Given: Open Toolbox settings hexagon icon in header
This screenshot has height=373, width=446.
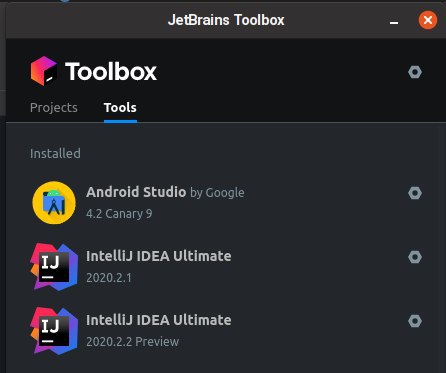Looking at the screenshot, I should pyautogui.click(x=415, y=72).
